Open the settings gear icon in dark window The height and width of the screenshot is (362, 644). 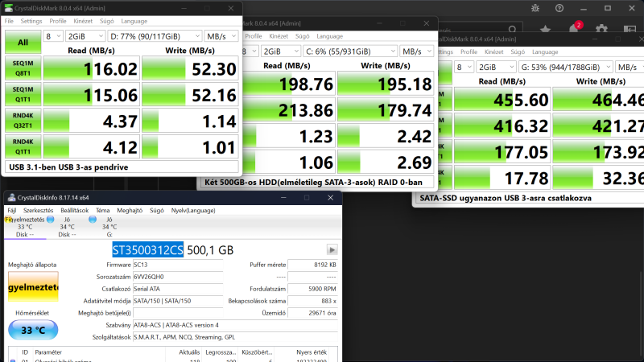click(x=601, y=29)
